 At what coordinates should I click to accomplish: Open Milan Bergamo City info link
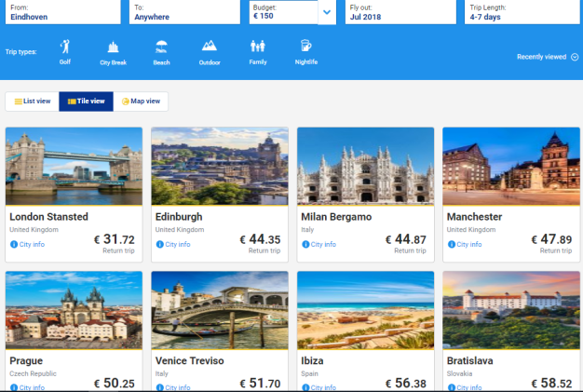point(323,244)
